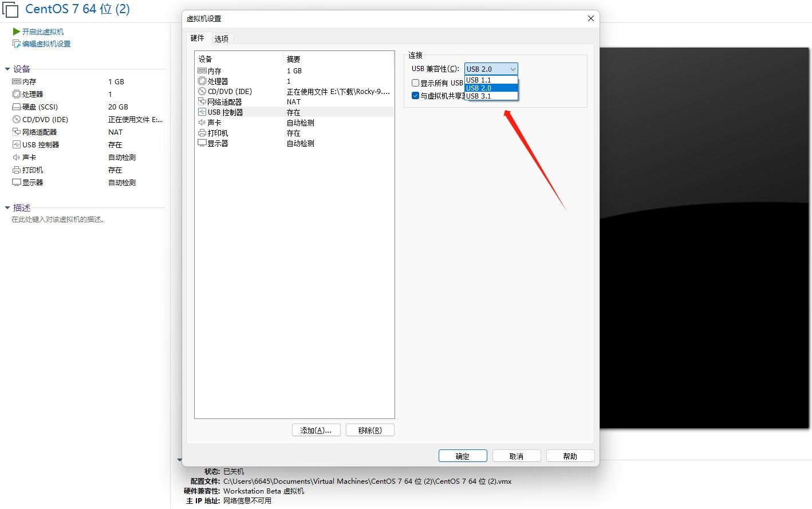Enable the show all USB input devices checkbox
This screenshot has height=509, width=812.
(416, 83)
